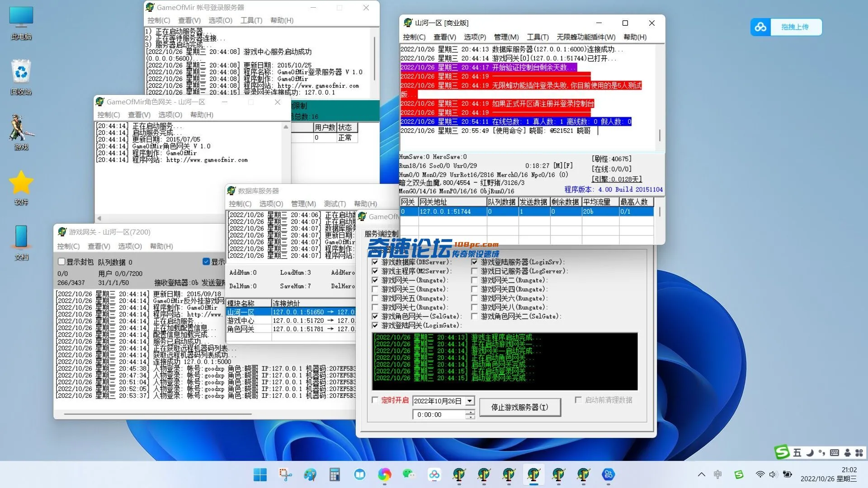868x488 pixels.
Task: Click the 山河一区 [商业版] window title icon
Action: click(x=408, y=23)
